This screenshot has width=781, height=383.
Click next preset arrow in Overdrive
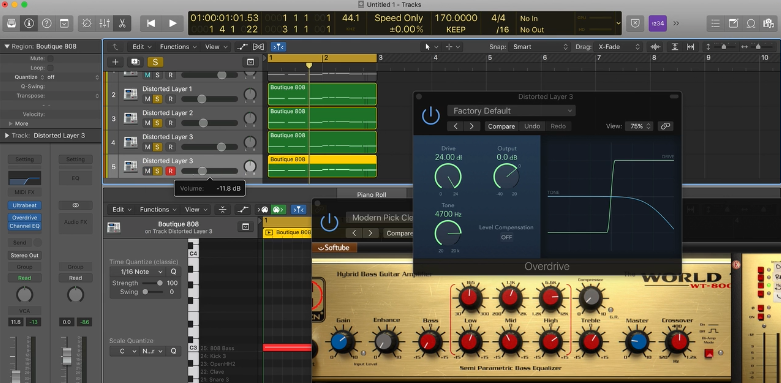click(471, 127)
